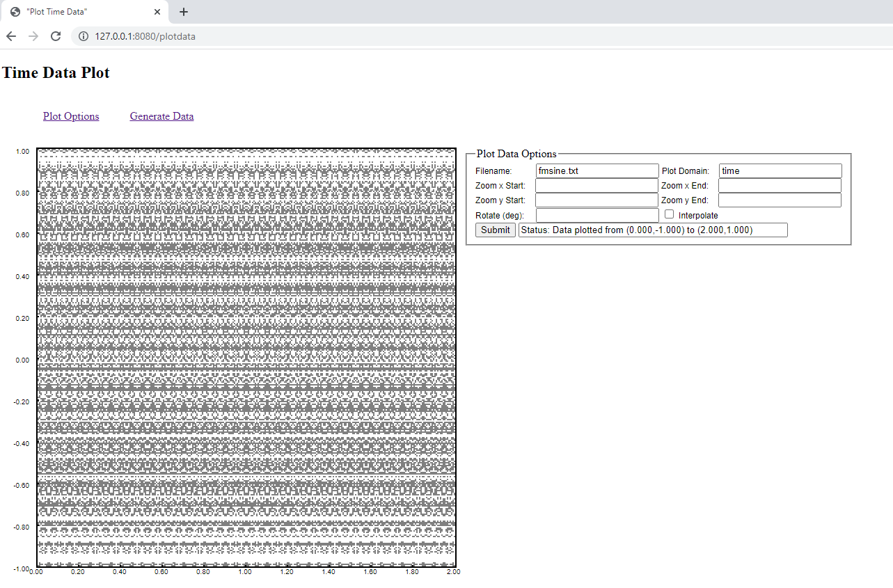Click the browser forward arrow

[x=33, y=36]
